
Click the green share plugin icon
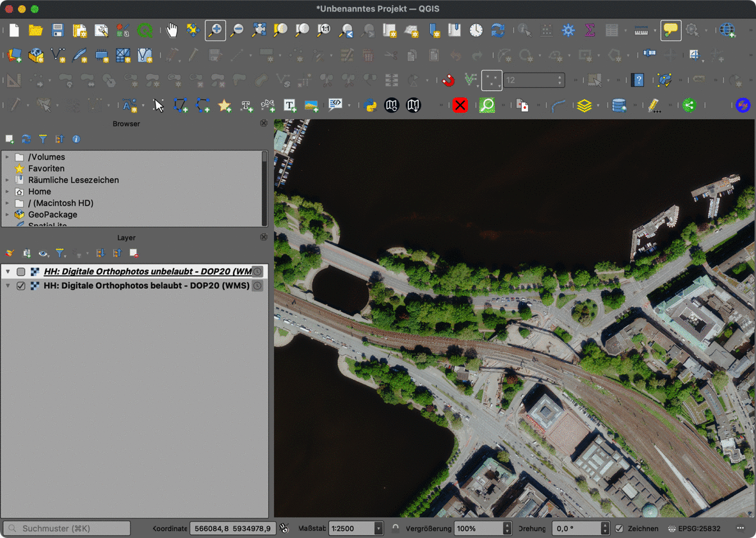tap(689, 105)
